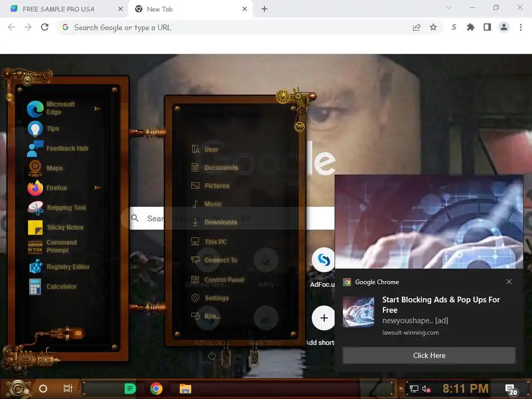Open Pictures folder entry
This screenshot has width=532, height=399.
click(x=210, y=186)
